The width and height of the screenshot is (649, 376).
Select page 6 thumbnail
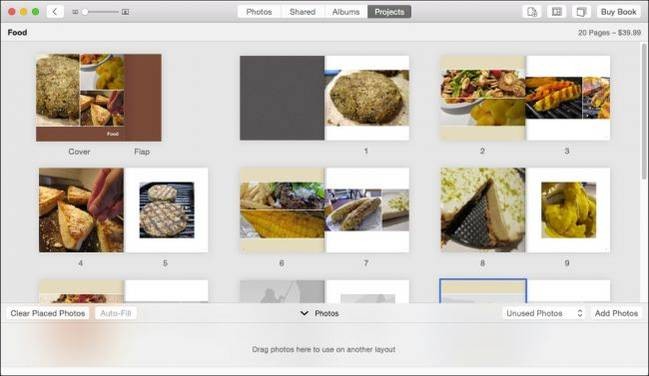(x=282, y=210)
